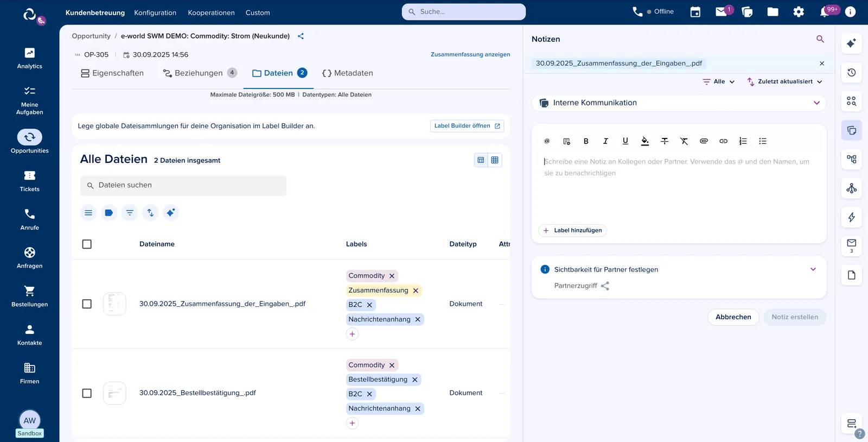
Task: Open settings gear in top bar
Action: 799,12
